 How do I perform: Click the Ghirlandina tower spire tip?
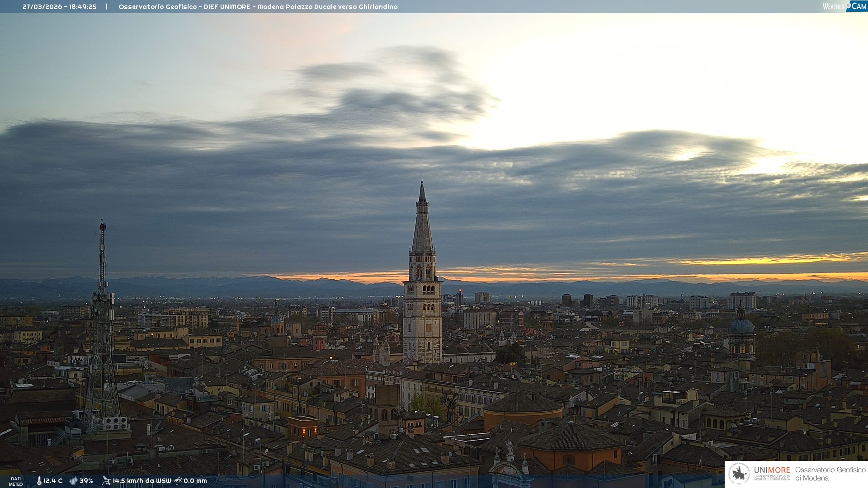tap(422, 183)
